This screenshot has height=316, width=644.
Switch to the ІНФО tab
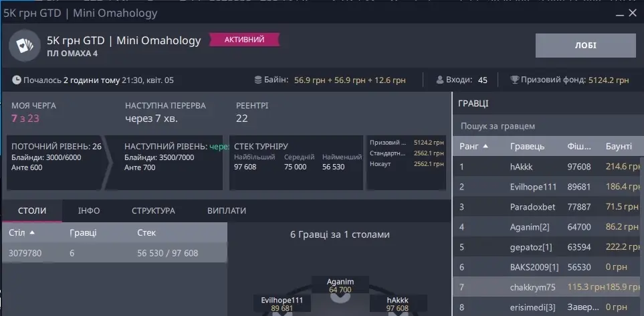(x=89, y=210)
